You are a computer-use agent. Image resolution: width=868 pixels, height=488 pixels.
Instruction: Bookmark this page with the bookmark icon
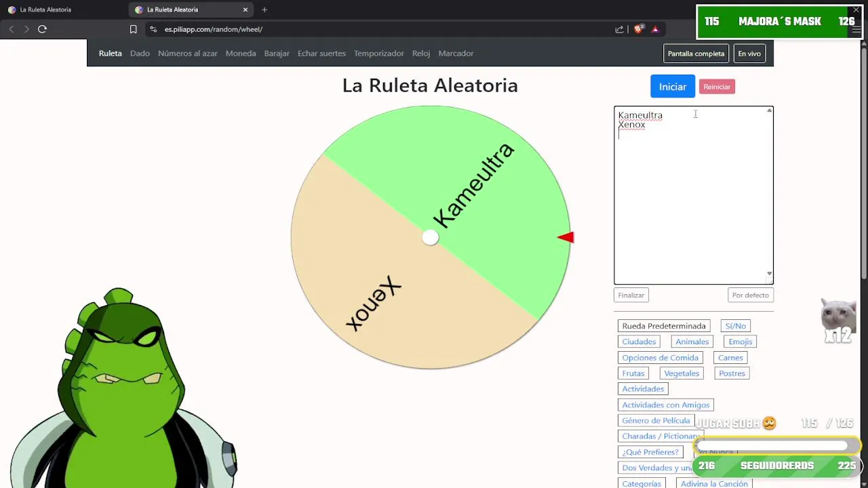click(x=133, y=29)
